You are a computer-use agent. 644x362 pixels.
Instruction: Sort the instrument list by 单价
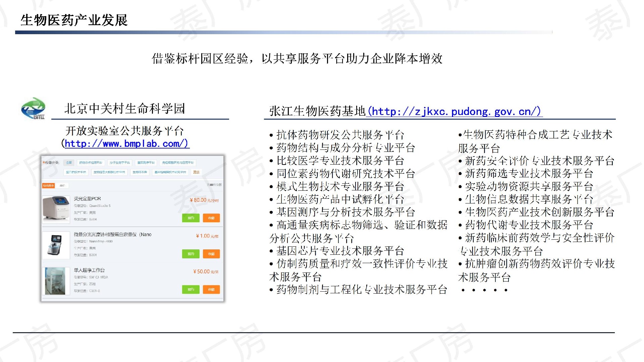click(62, 185)
